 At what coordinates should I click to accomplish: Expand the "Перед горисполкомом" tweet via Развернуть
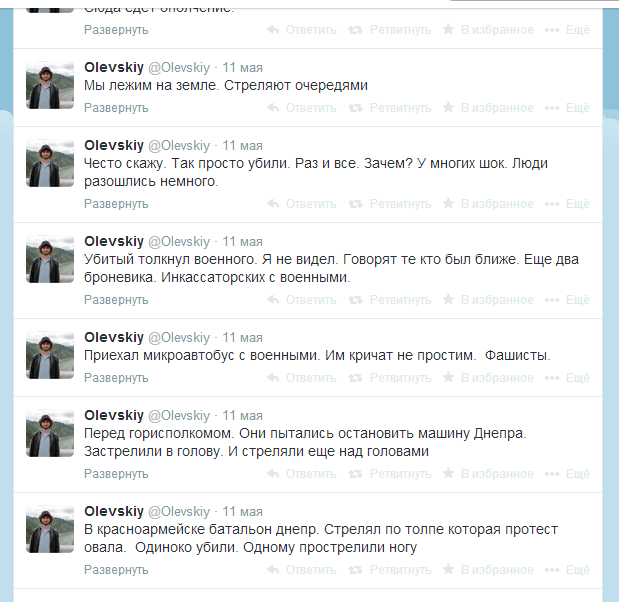pyautogui.click(x=116, y=474)
